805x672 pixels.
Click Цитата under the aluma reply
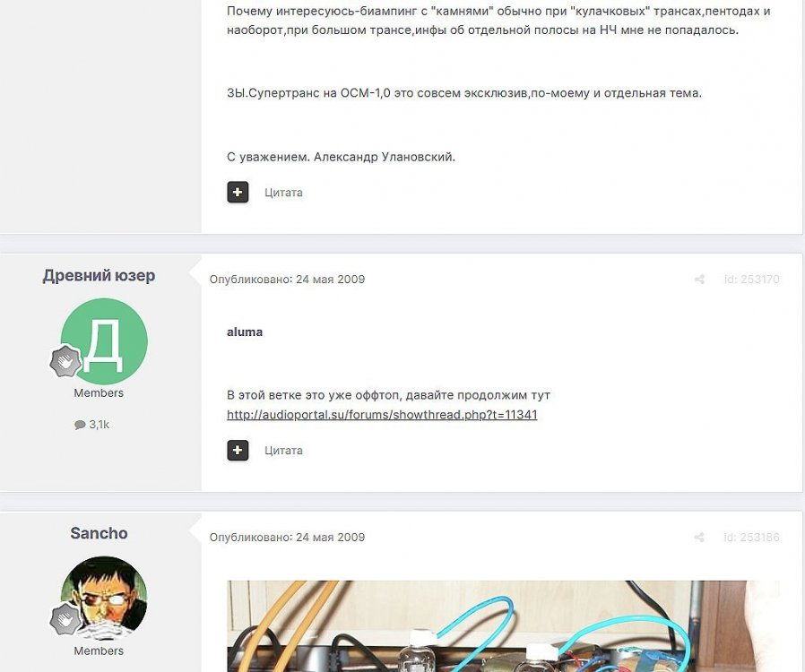(x=283, y=451)
